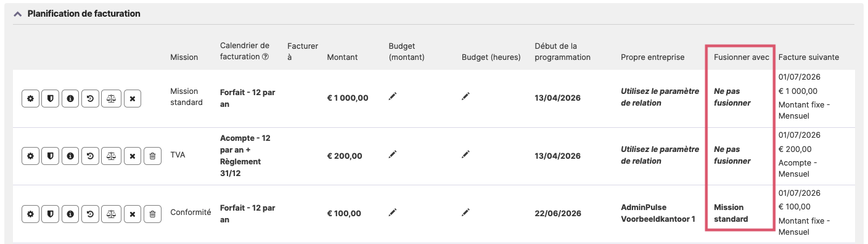
Task: Click amount € 200,00 in TVA row
Action: tap(345, 156)
